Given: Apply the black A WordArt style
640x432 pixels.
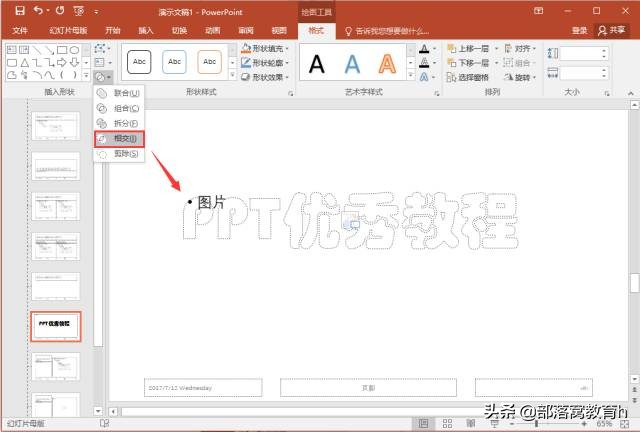Looking at the screenshot, I should (317, 63).
